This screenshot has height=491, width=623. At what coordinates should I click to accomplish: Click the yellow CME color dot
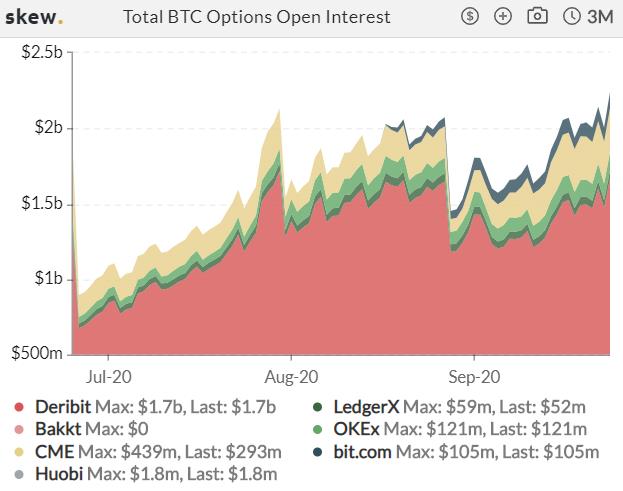point(19,452)
